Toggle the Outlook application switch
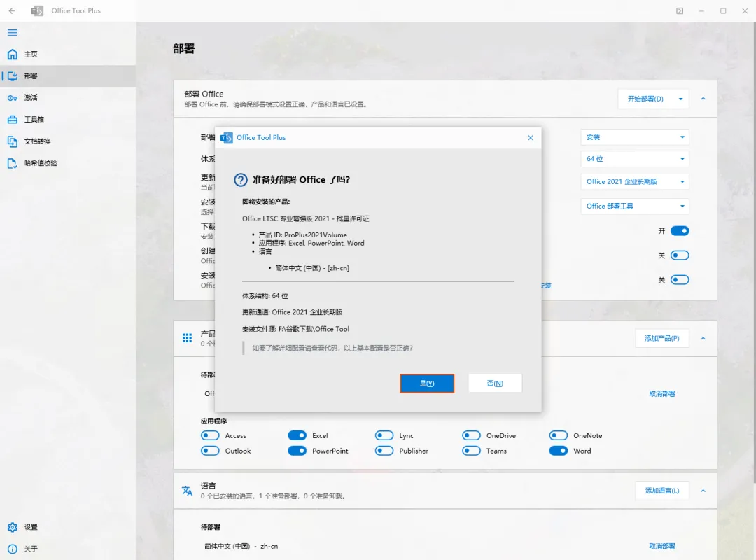This screenshot has width=756, height=560. 210,451
